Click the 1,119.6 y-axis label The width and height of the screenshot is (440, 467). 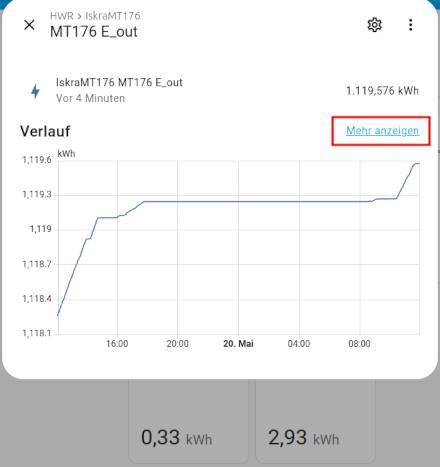click(37, 160)
